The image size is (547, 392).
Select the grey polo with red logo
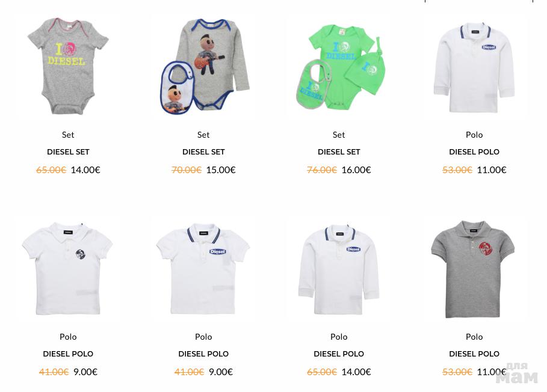(x=474, y=269)
